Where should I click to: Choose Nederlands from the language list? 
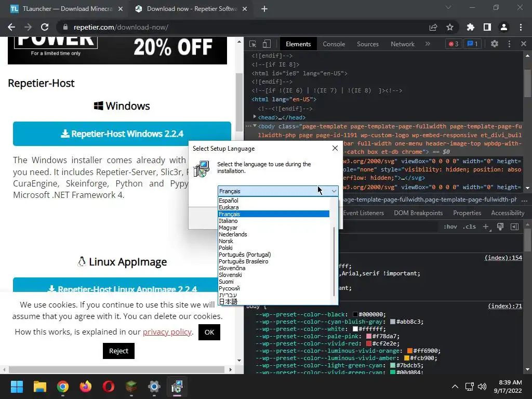(273, 234)
